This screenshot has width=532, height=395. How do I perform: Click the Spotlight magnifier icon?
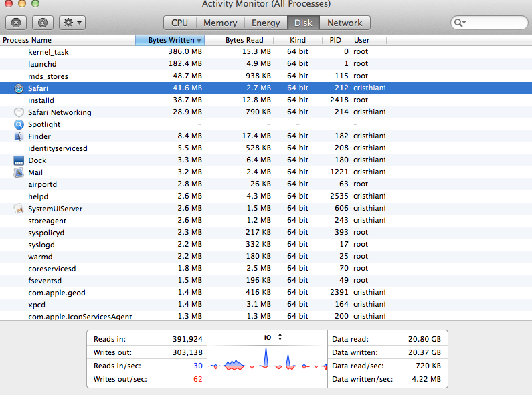19,124
